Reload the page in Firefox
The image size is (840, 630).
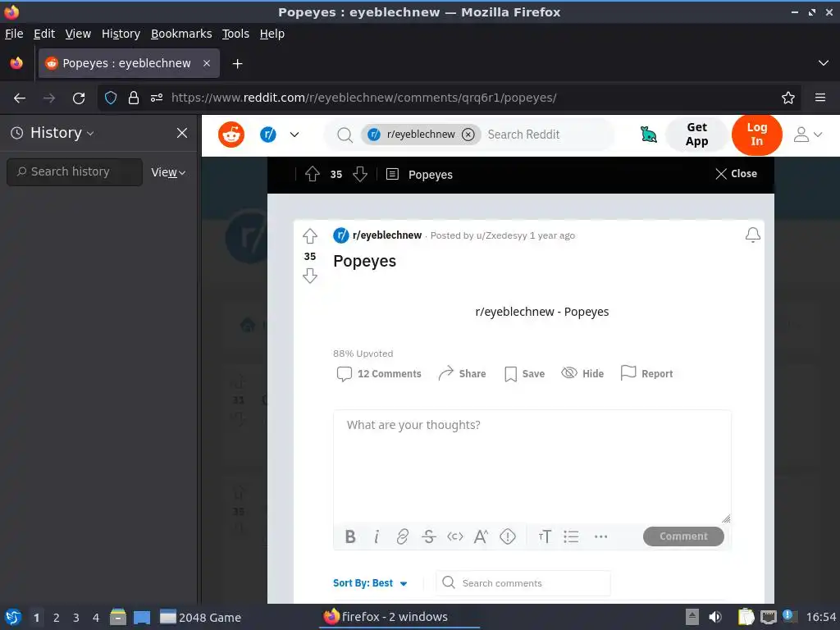[79, 98]
